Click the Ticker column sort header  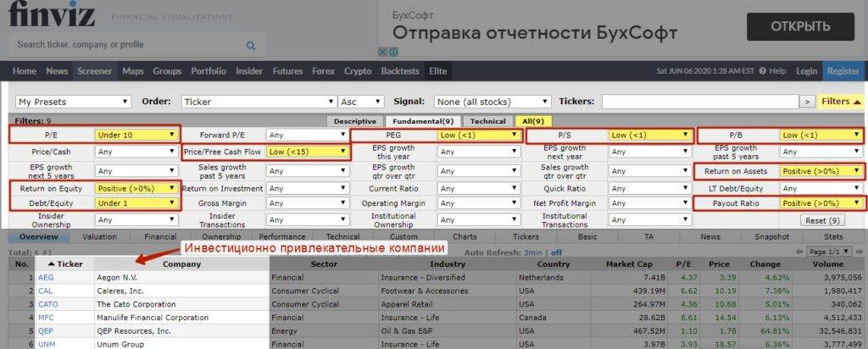[x=65, y=263]
